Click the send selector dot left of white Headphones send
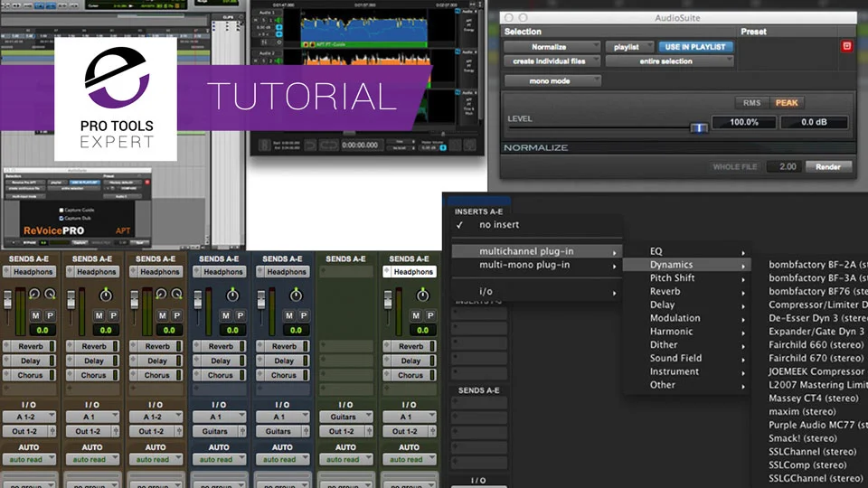 point(388,272)
